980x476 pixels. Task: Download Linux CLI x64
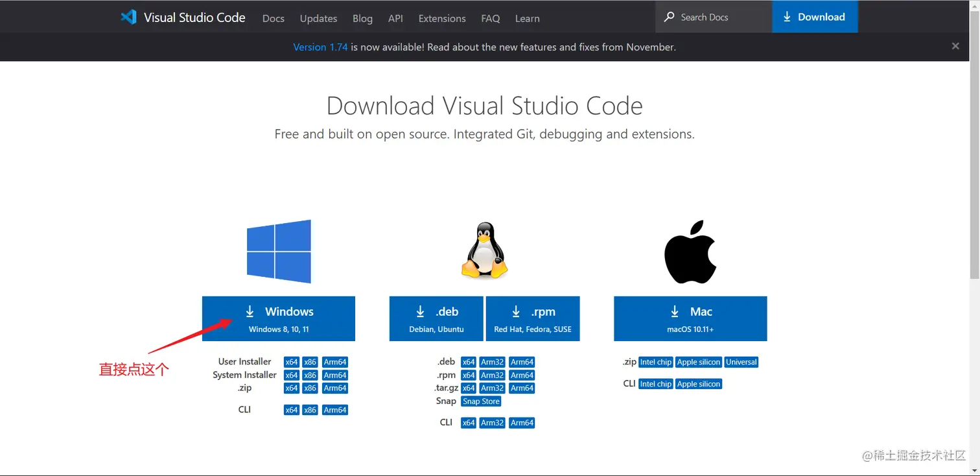click(469, 423)
